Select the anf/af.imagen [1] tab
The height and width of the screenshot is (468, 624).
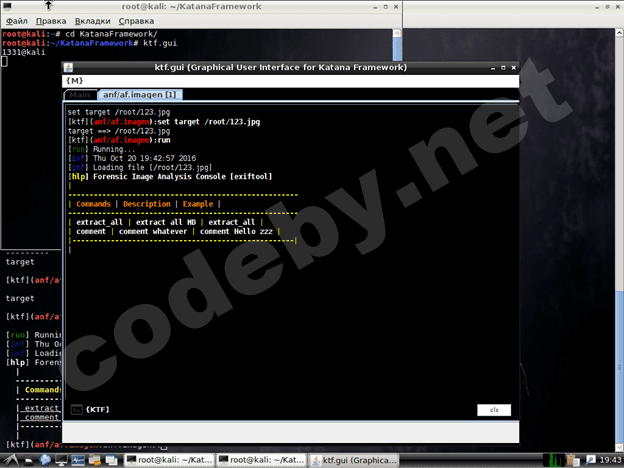(140, 95)
